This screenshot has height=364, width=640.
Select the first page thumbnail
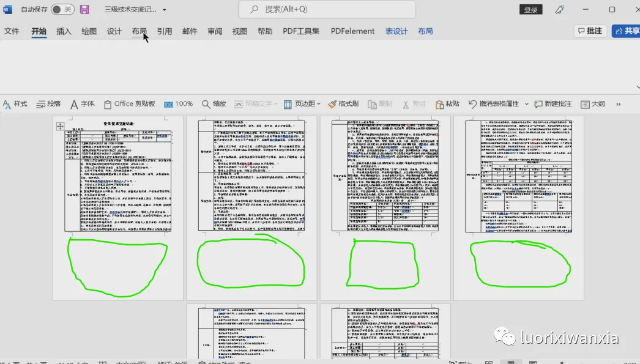[118, 208]
